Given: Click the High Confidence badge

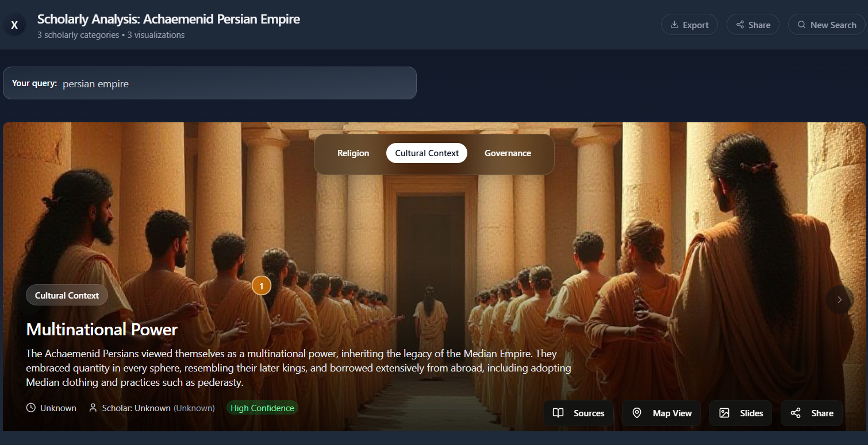Looking at the screenshot, I should pos(262,408).
